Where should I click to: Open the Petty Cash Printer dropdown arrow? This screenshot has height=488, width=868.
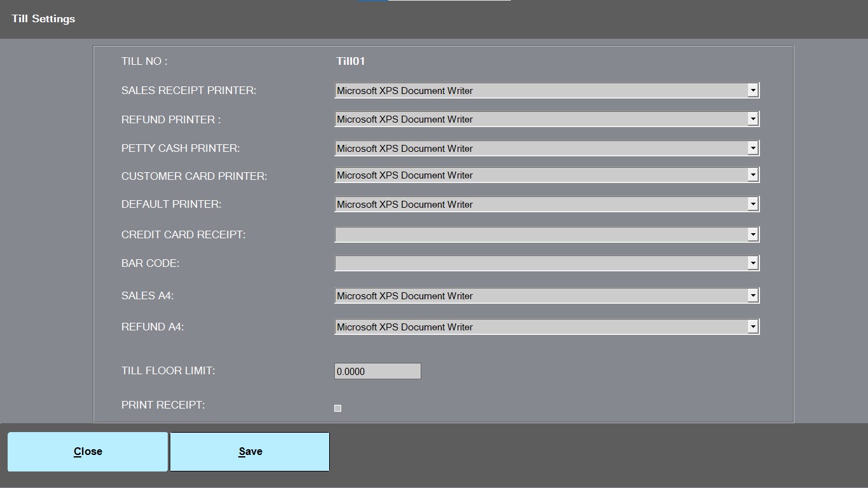[752, 148]
